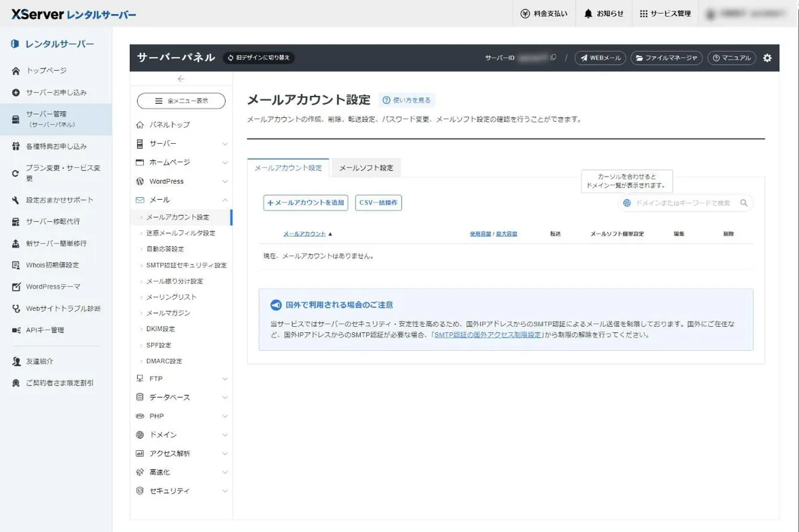Follow the SMTP認証の国外アクセス制限設定 link

pyautogui.click(x=487, y=335)
